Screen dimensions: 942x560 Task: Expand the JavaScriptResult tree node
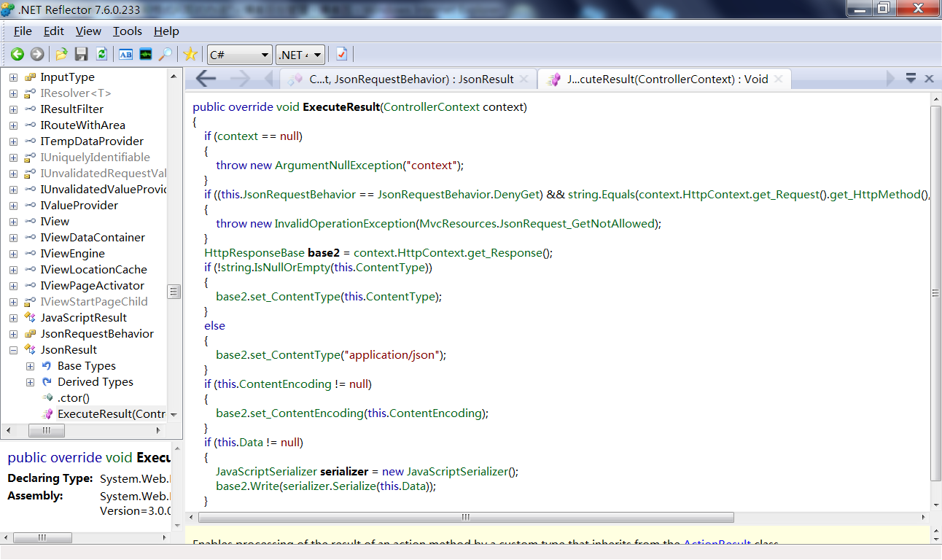[x=13, y=318]
